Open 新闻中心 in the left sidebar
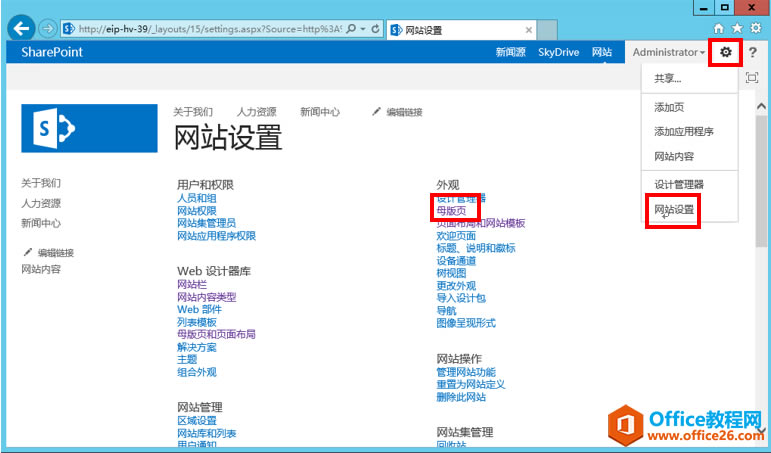Screen dimensions: 771x453 (x=41, y=223)
